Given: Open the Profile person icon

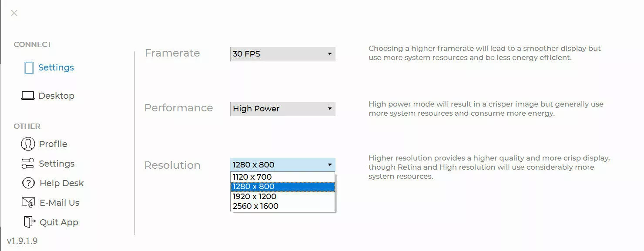Looking at the screenshot, I should (x=28, y=144).
